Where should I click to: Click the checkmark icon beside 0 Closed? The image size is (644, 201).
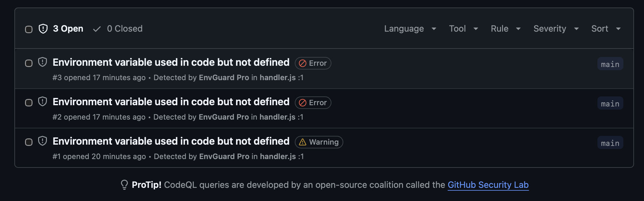[x=97, y=28]
